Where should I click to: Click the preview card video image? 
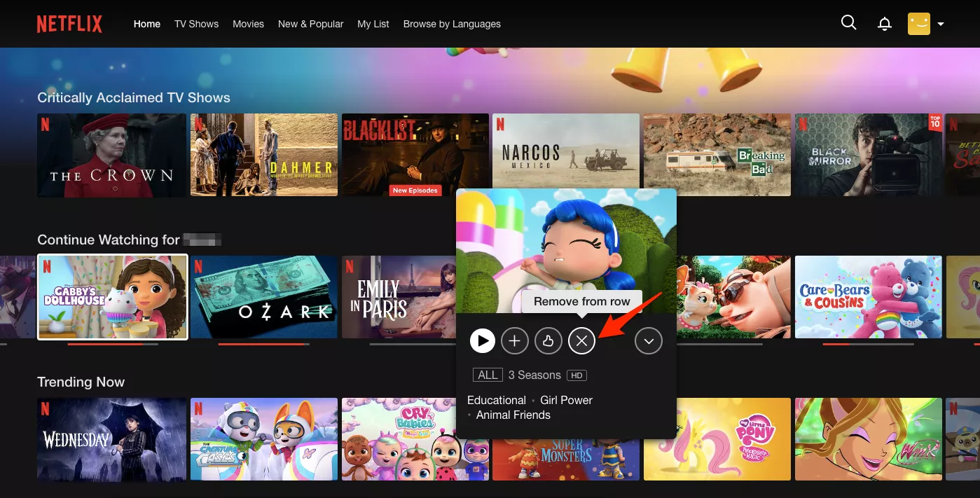coord(566,251)
